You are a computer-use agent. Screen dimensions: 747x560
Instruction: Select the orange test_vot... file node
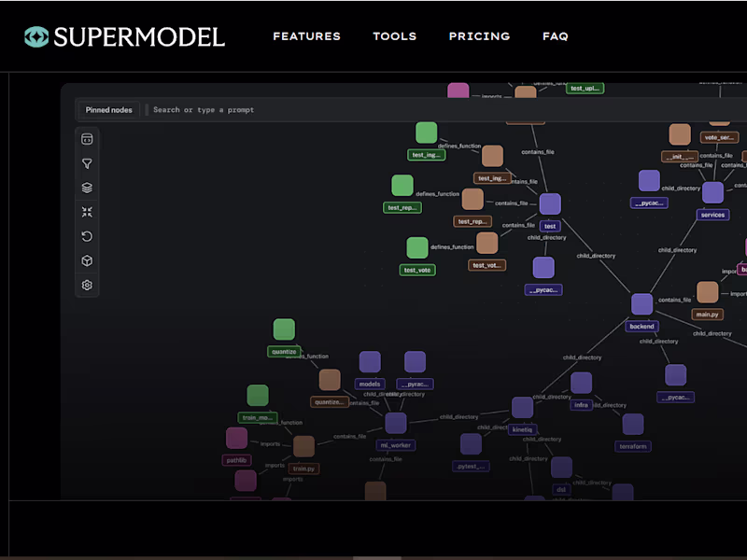(486, 243)
